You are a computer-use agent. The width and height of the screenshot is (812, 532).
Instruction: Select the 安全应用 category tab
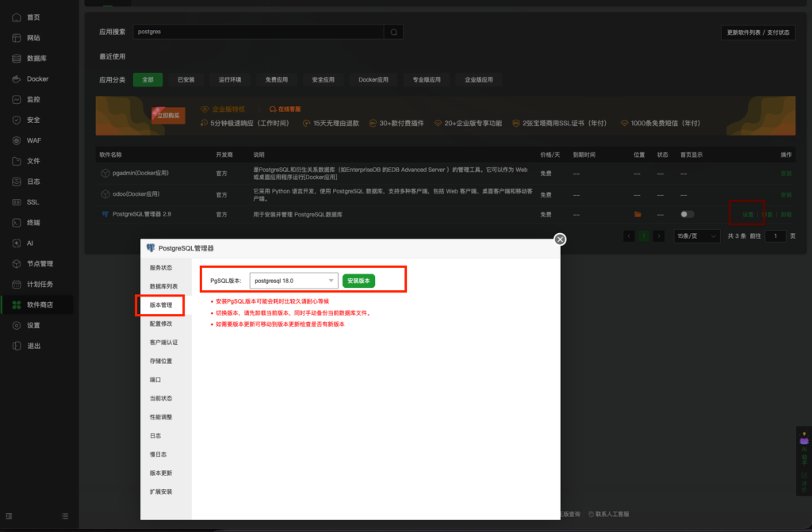point(324,80)
